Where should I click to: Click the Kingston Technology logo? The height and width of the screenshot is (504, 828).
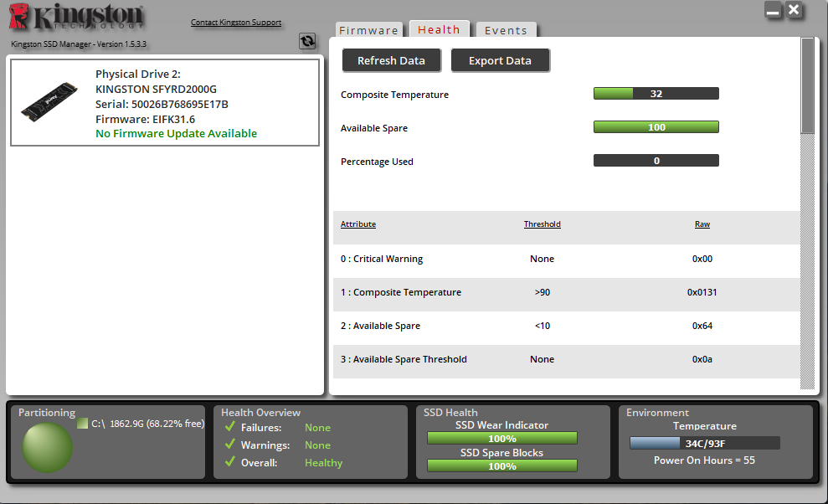coord(76,17)
